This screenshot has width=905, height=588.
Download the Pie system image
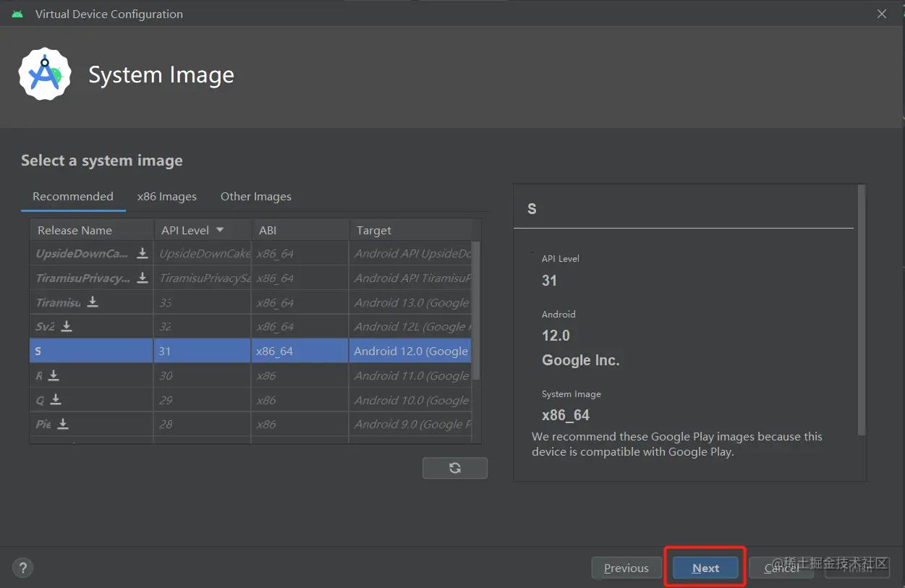(x=63, y=424)
